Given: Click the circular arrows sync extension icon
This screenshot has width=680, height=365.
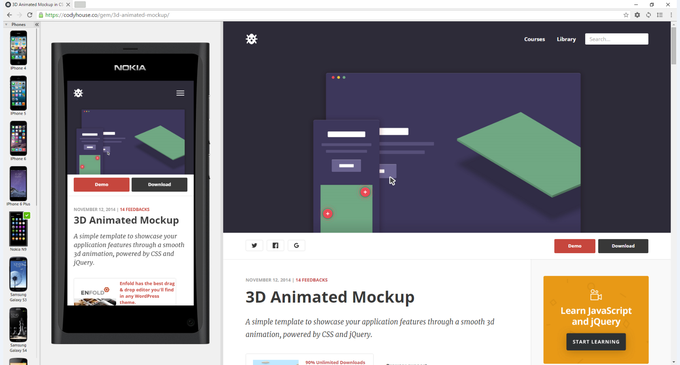Looking at the screenshot, I should pos(648,15).
